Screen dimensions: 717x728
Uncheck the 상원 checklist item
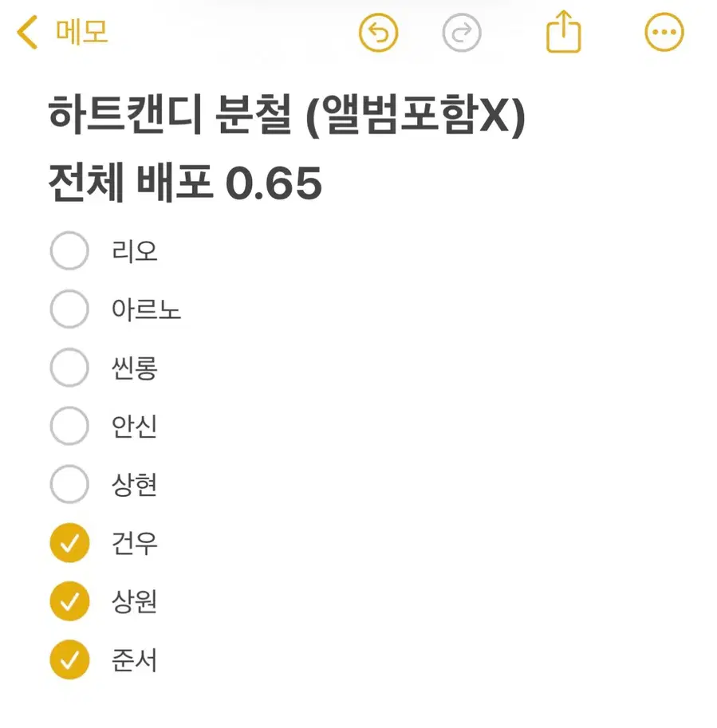(69, 601)
